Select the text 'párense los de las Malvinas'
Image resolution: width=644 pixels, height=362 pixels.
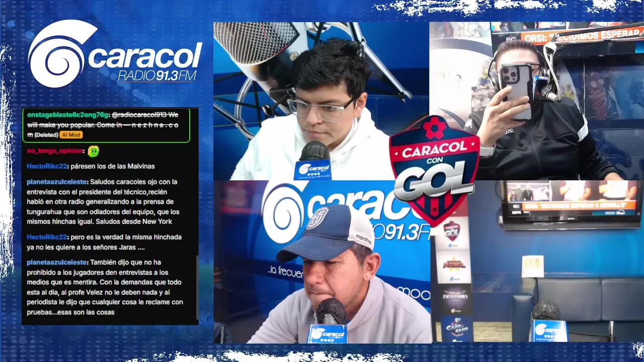pos(113,166)
